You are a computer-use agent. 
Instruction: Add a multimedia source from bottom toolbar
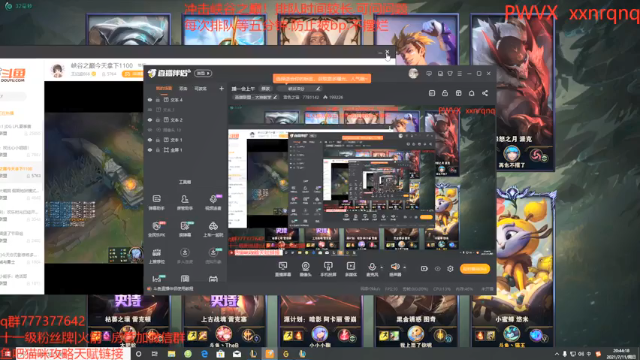351,269
